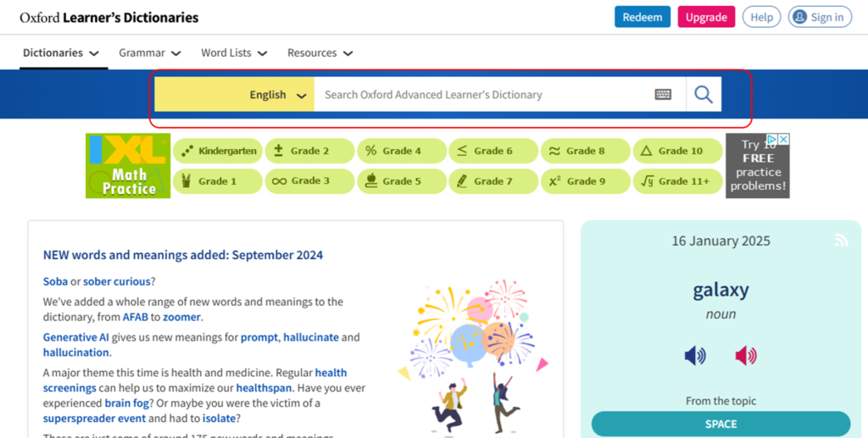
Task: Open the superspreader event link
Action: coord(94,419)
